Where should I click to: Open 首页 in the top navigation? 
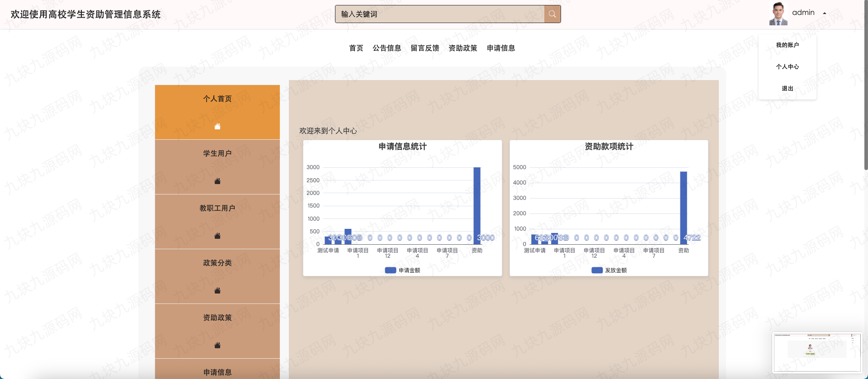click(x=356, y=48)
